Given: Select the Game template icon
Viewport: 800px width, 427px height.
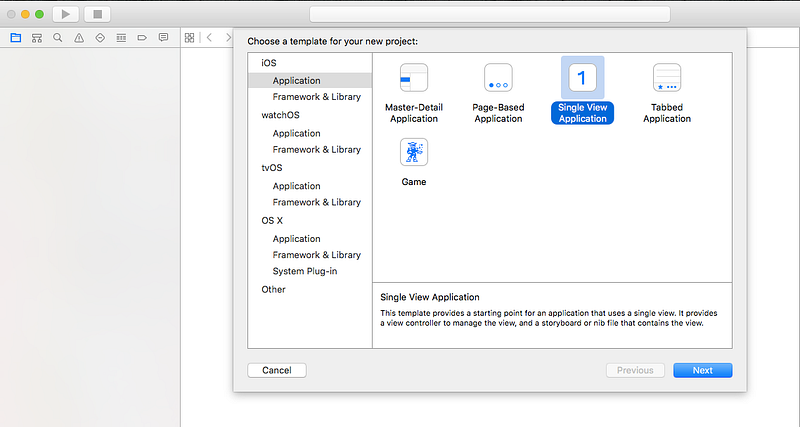Looking at the screenshot, I should tap(414, 152).
